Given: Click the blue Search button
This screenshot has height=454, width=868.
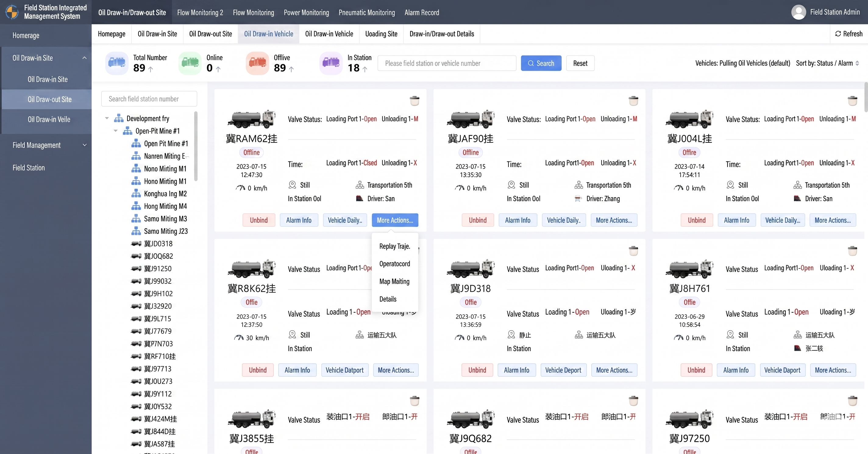Looking at the screenshot, I should (x=541, y=63).
